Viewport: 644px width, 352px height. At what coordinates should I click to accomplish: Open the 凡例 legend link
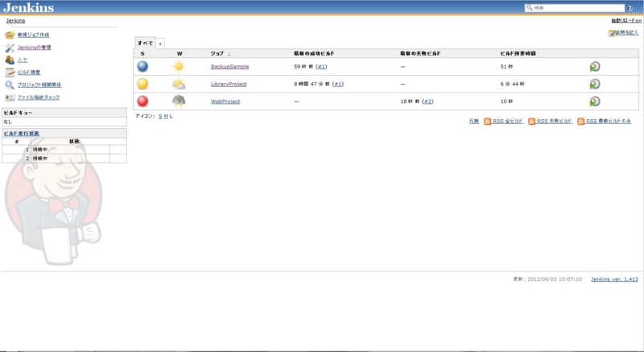click(x=473, y=121)
